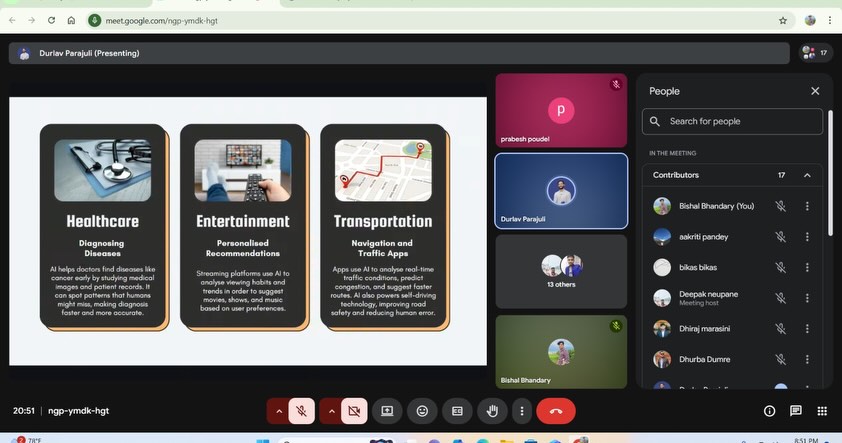Open more options for bikas bikas

[807, 267]
